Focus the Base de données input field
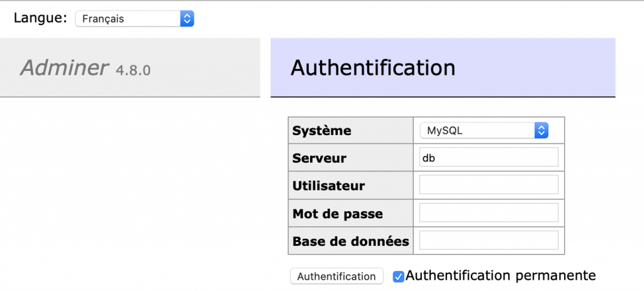 tap(489, 241)
